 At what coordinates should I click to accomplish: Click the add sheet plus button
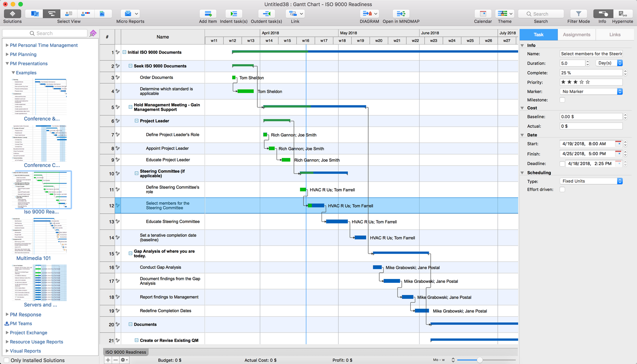coord(108,360)
